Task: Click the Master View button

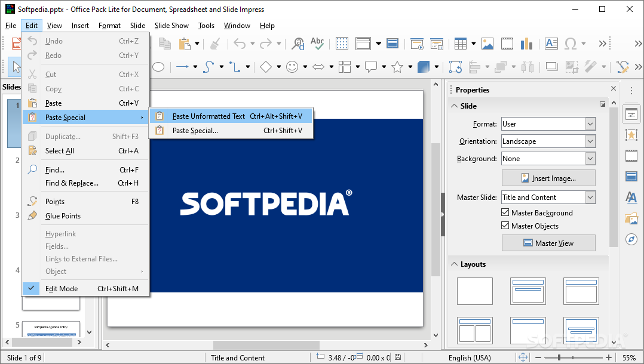Action: (x=548, y=243)
